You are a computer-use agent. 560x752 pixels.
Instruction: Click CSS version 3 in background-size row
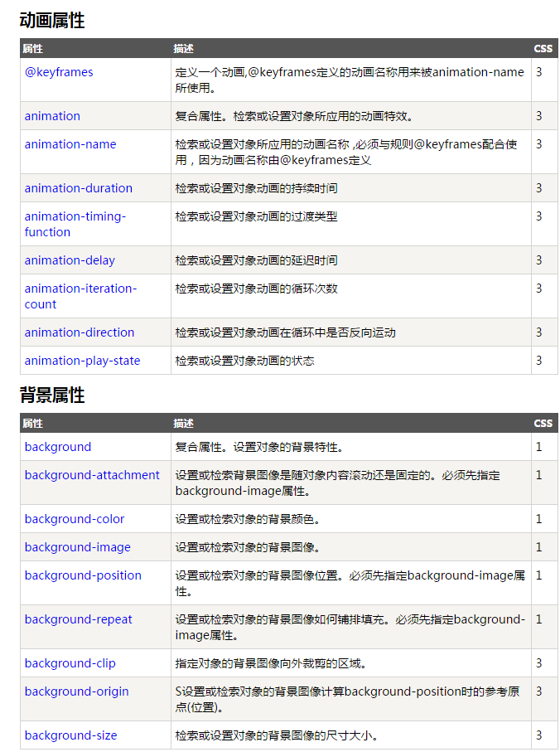(539, 735)
